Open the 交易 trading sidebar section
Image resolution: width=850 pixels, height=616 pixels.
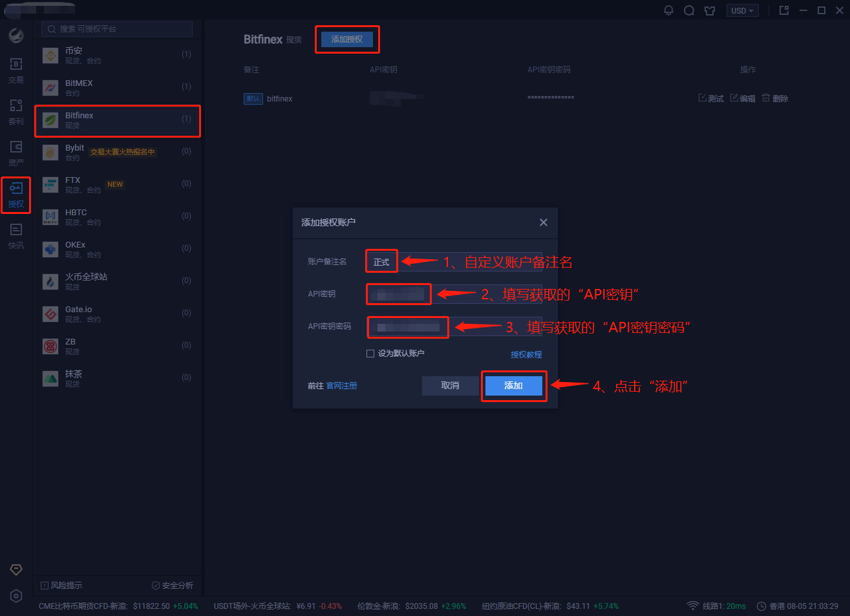click(x=16, y=71)
